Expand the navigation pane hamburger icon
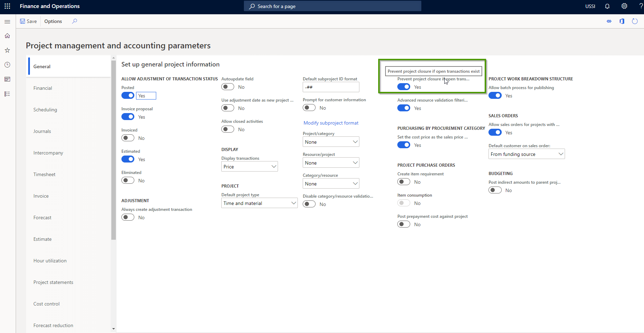Image resolution: width=644 pixels, height=333 pixels. click(x=7, y=22)
